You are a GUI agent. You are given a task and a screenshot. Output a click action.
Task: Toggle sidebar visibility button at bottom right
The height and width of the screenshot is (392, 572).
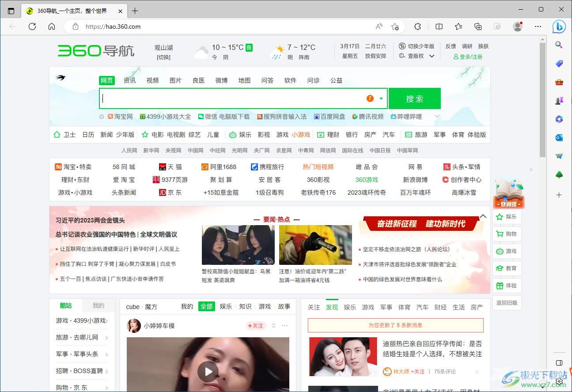click(559, 363)
